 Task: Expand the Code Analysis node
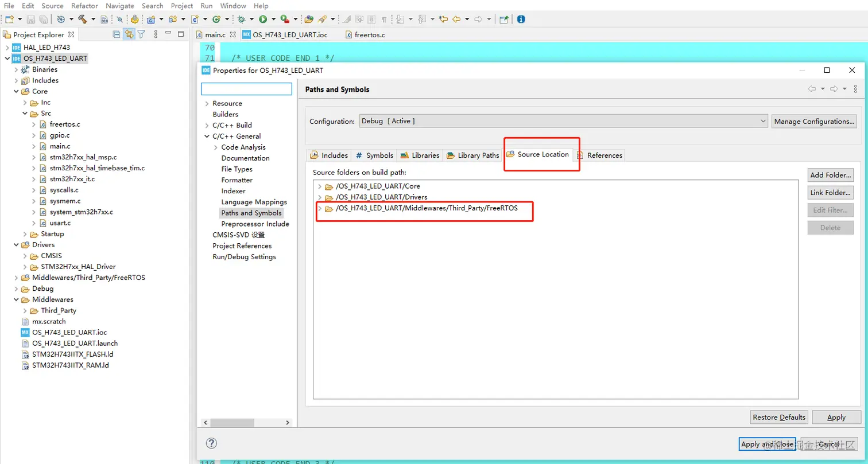[x=215, y=147]
